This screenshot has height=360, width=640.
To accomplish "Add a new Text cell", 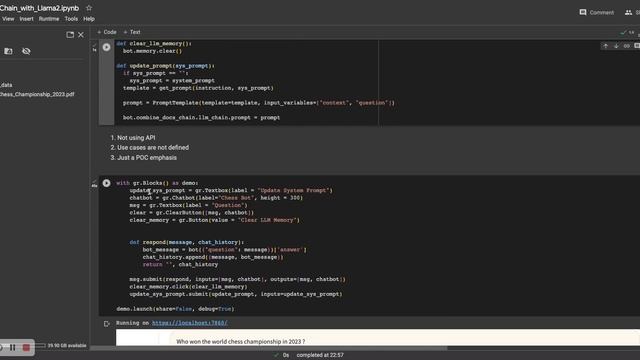I will [132, 32].
